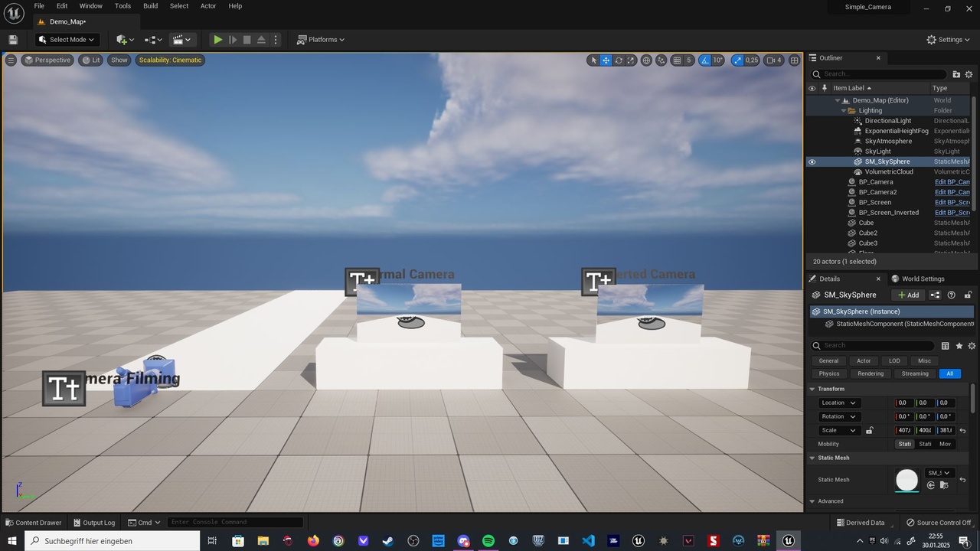980x551 pixels.
Task: Click the surface snapping icon
Action: point(661,60)
